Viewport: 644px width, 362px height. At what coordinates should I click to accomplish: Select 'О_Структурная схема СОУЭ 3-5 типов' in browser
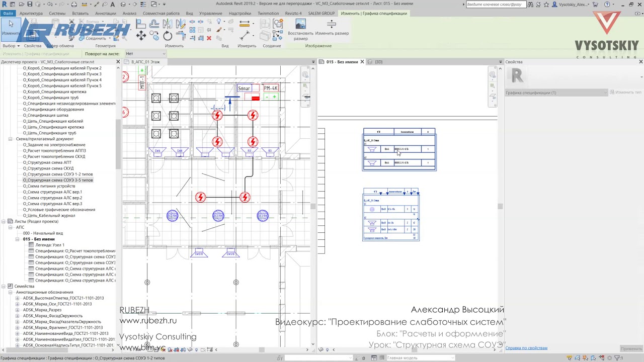(x=58, y=180)
